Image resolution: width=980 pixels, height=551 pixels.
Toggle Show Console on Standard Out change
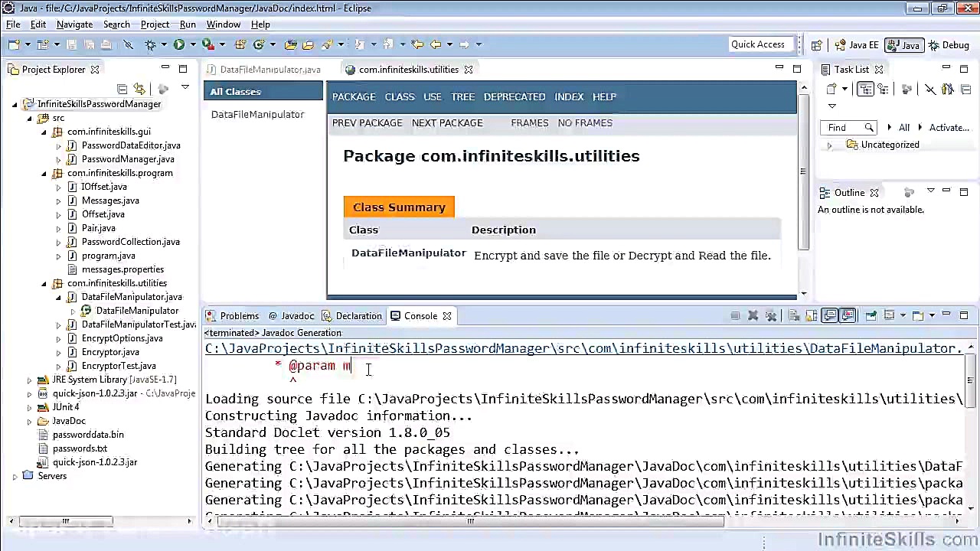[x=830, y=315]
